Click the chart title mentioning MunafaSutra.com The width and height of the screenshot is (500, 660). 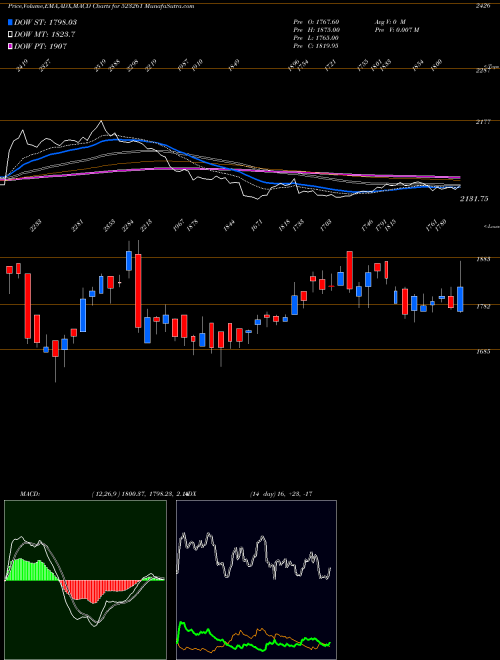(101, 6)
